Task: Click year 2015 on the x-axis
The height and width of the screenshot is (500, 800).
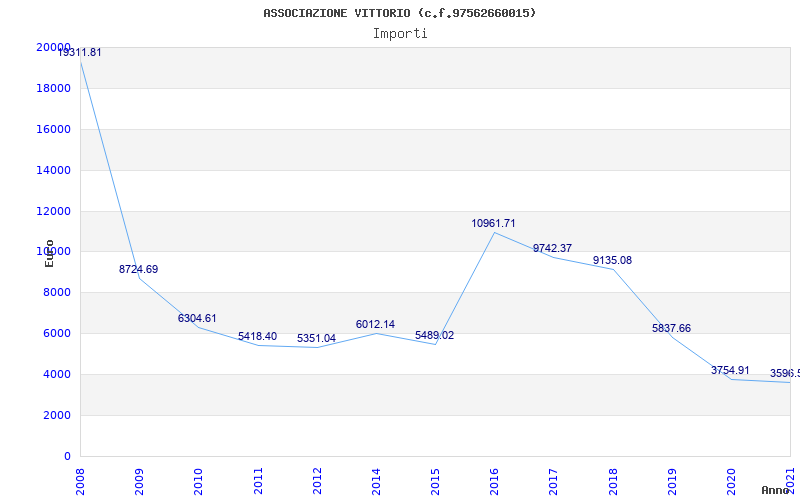Action: pos(435,482)
